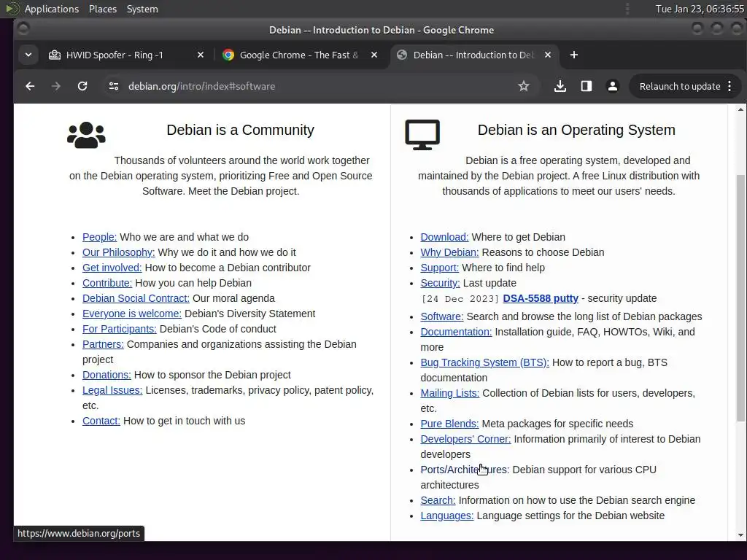Follow the Everyone is welcome link

click(x=132, y=314)
